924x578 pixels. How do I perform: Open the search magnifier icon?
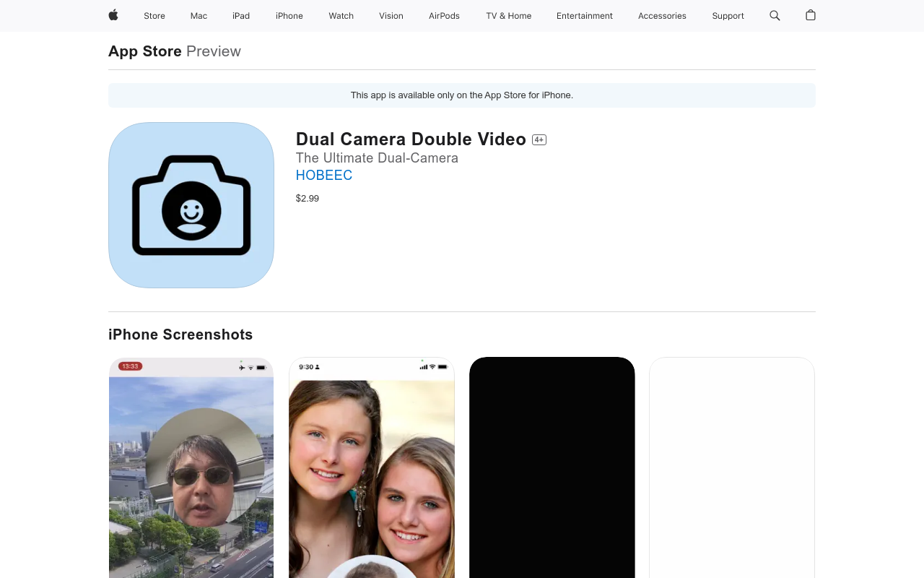coord(775,15)
